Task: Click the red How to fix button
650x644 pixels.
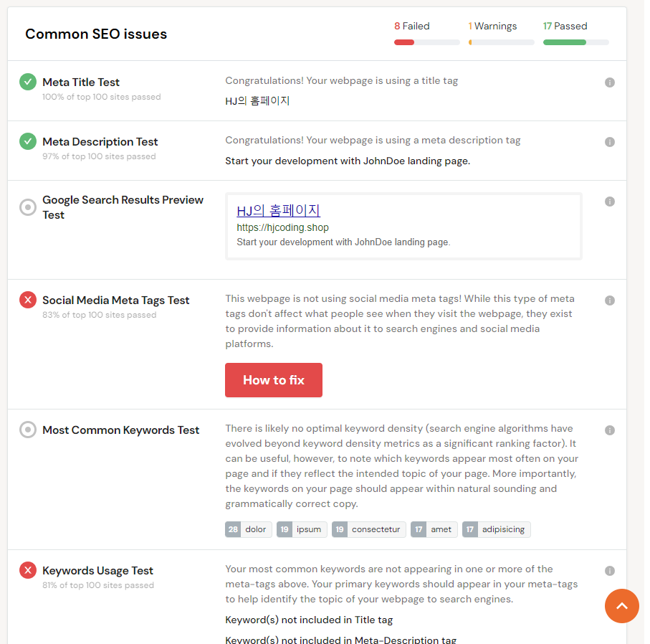Action: pos(274,380)
